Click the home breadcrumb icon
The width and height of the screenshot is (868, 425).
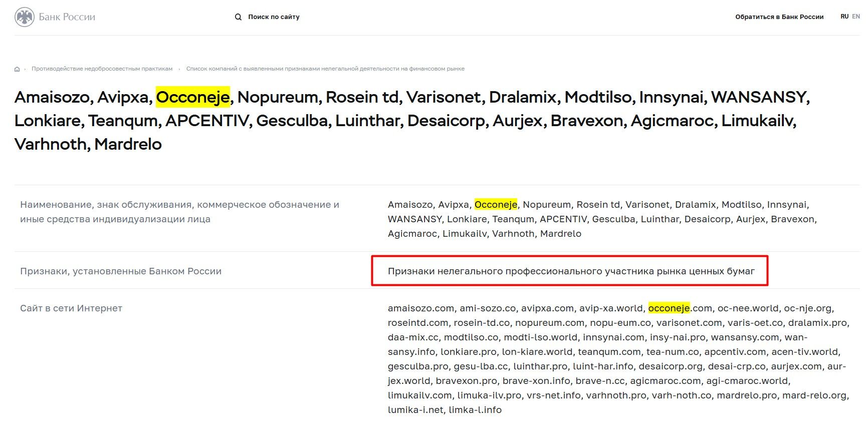tap(17, 69)
